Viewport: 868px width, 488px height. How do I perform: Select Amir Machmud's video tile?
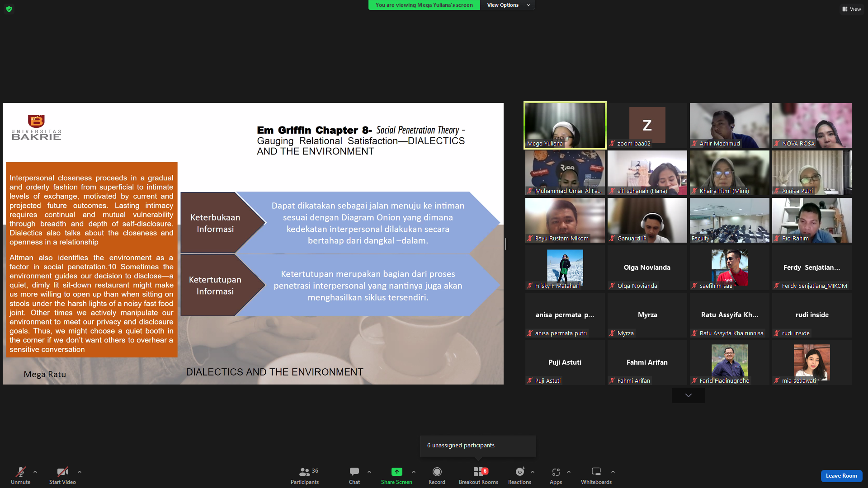[x=730, y=125]
